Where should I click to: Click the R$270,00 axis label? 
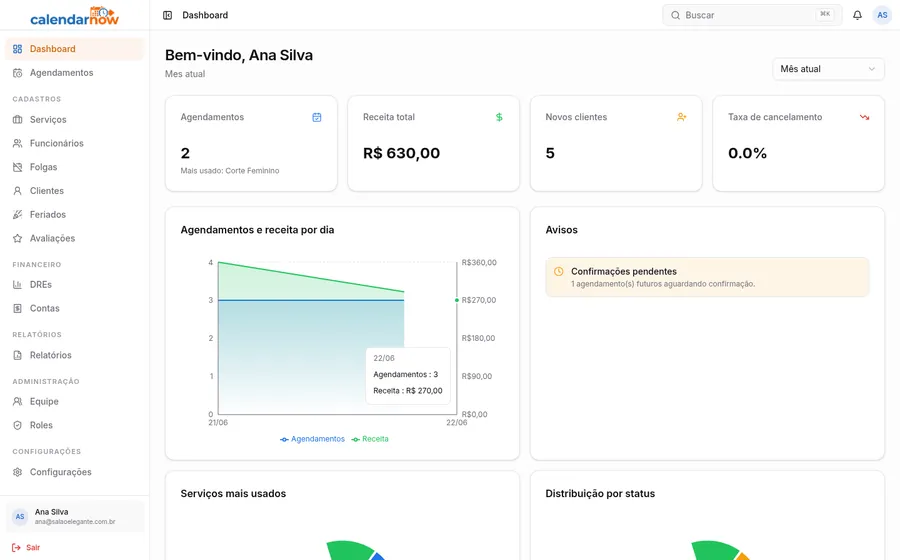click(x=479, y=300)
